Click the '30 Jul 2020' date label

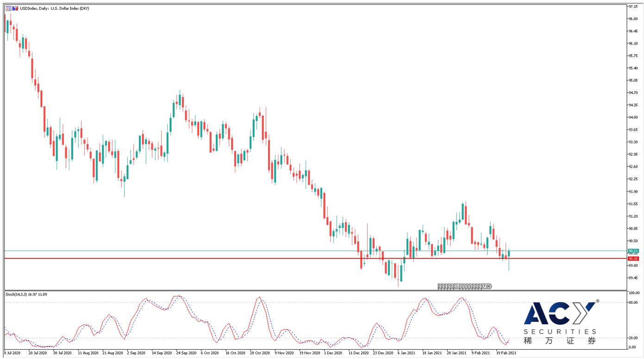62,353
